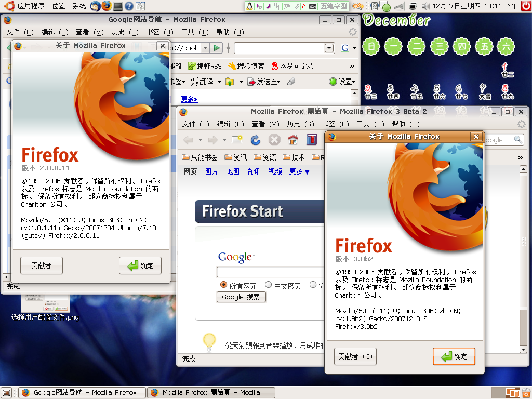Select the 所有网页 radio button
Screen dimensions: 532x399
pyautogui.click(x=223, y=285)
